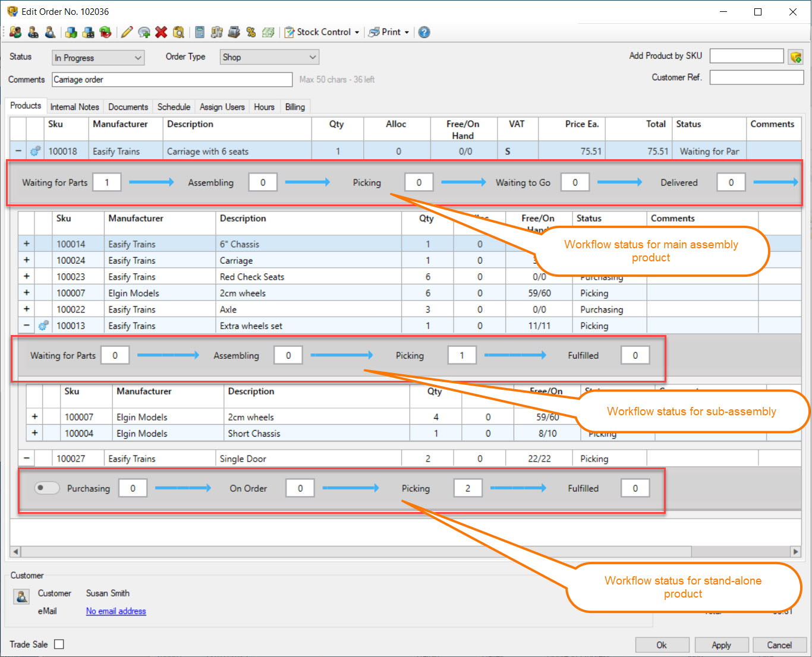Click the No email address link
The image size is (812, 657).
(x=115, y=611)
